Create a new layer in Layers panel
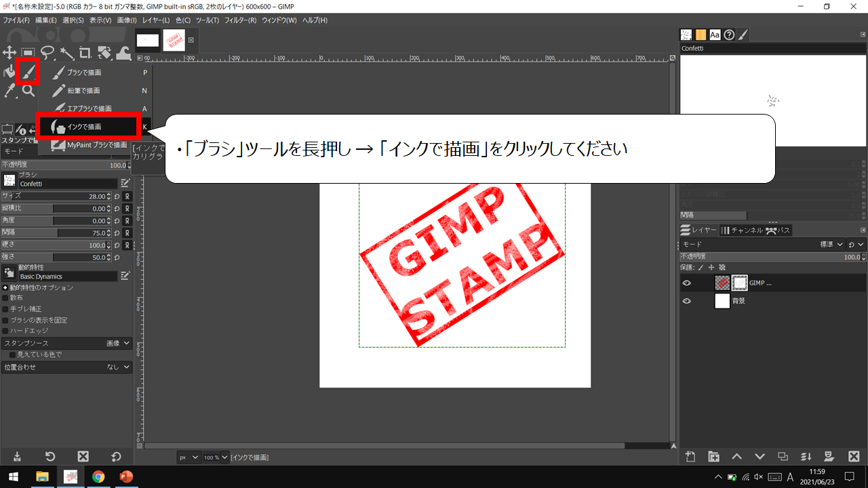868x488 pixels. pyautogui.click(x=690, y=457)
